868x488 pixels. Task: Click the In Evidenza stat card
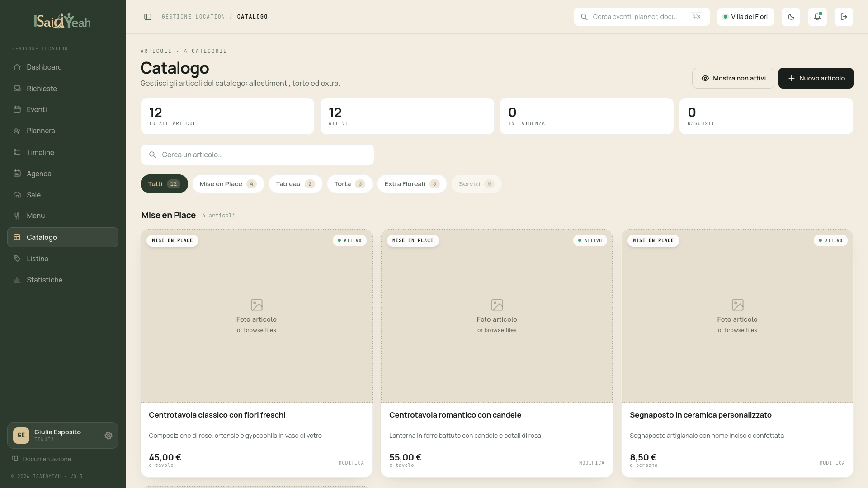click(x=586, y=116)
